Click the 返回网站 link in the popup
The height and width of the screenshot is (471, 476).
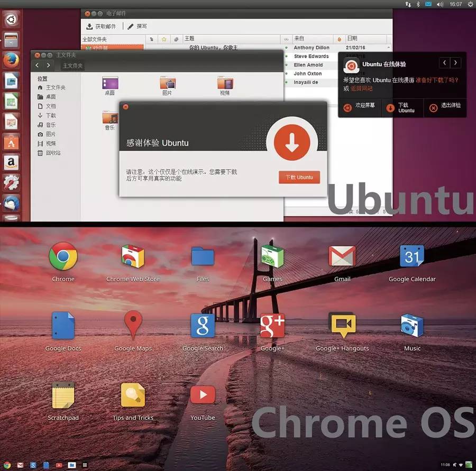click(x=361, y=88)
